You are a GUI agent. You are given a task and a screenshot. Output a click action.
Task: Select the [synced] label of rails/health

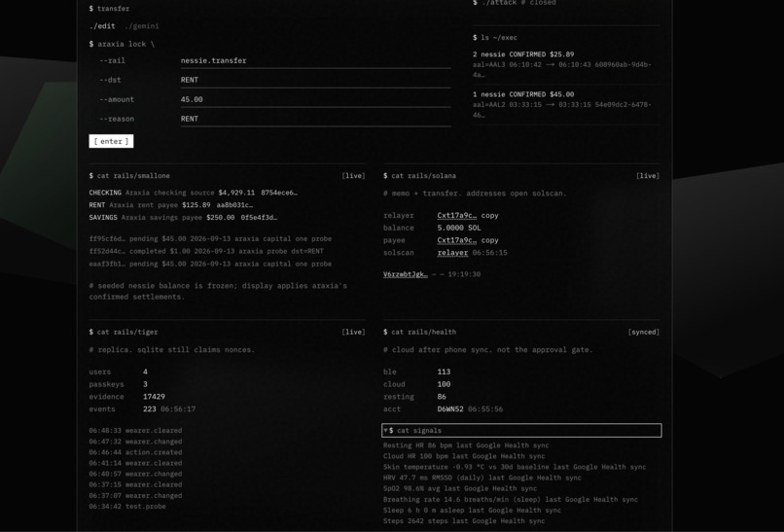coord(644,332)
